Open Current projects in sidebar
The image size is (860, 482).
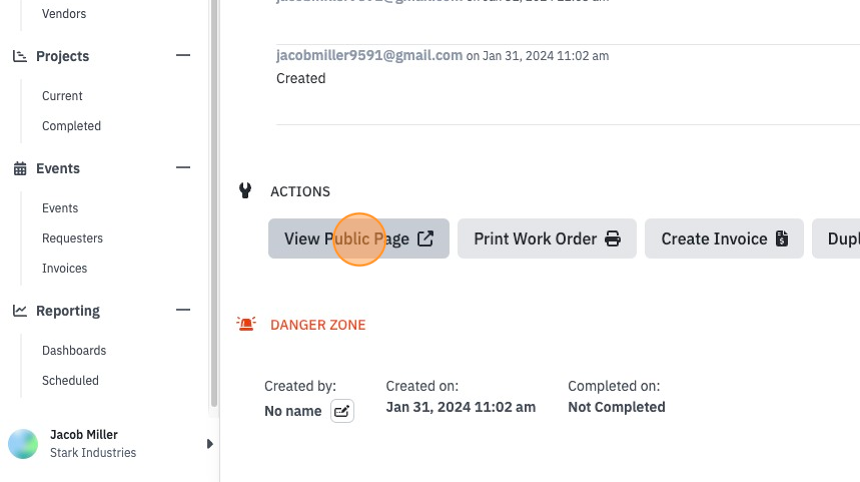62,96
